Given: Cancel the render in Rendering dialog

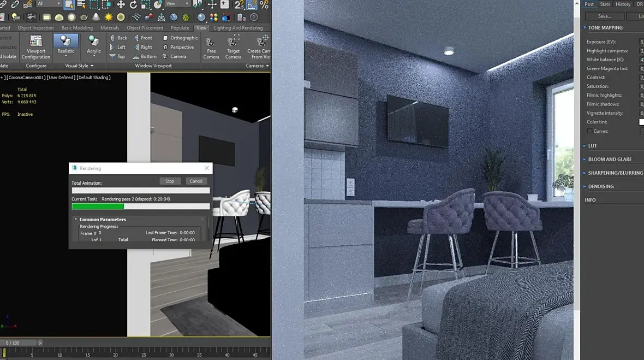Looking at the screenshot, I should [x=196, y=181].
